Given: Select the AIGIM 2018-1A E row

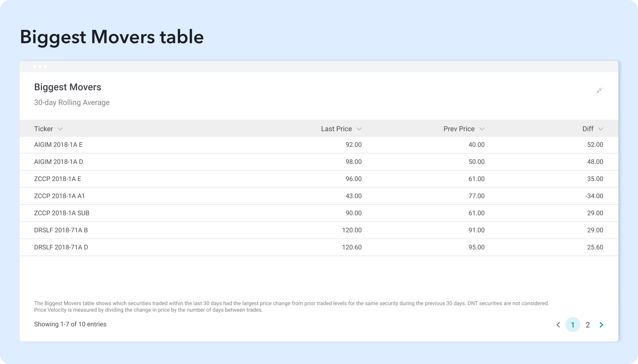Looking at the screenshot, I should [58, 145].
